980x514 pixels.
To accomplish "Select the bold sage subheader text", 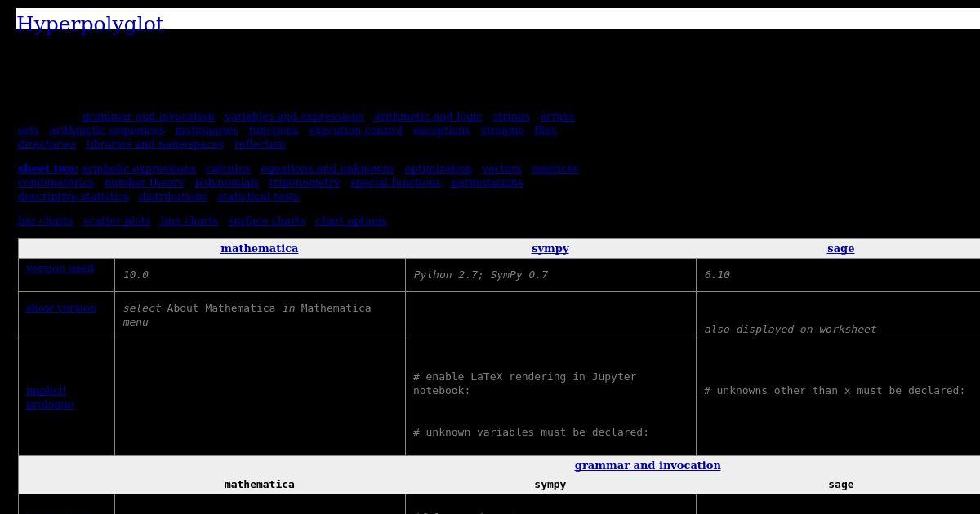I will click(x=841, y=485).
